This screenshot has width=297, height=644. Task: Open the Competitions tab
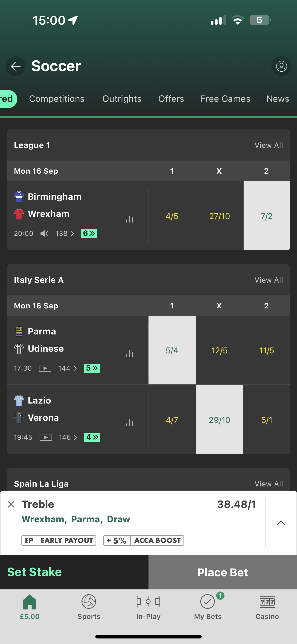point(57,99)
